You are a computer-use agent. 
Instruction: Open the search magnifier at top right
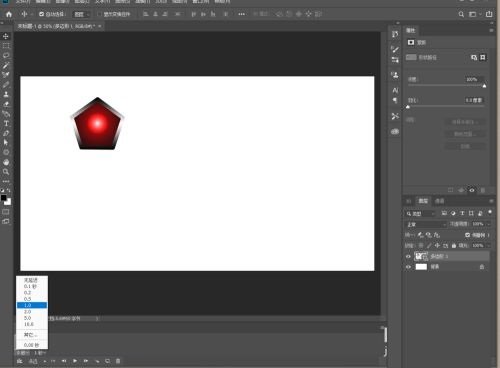pos(461,14)
